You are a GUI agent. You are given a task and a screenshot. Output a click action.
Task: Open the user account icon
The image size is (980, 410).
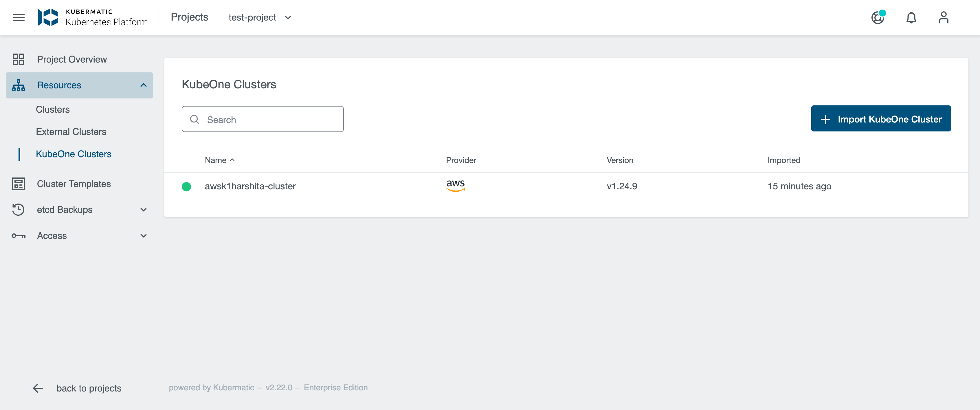tap(944, 17)
